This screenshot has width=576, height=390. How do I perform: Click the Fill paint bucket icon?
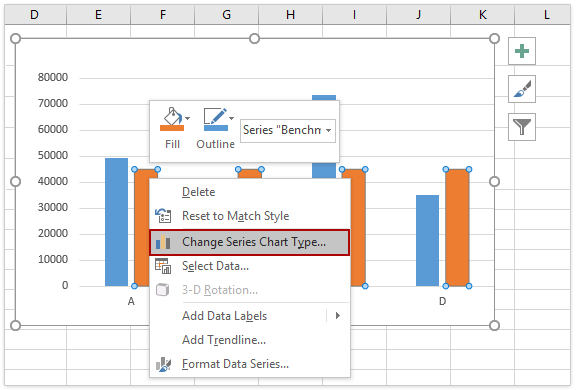(172, 119)
